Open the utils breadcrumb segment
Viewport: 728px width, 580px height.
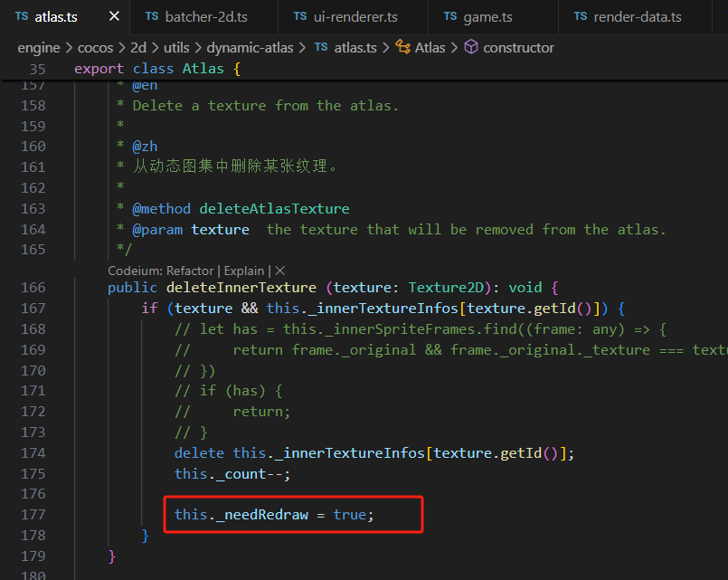point(176,47)
